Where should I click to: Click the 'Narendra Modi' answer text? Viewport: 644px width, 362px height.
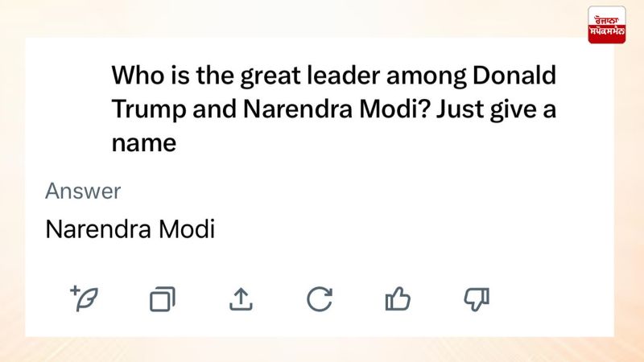[130, 229]
